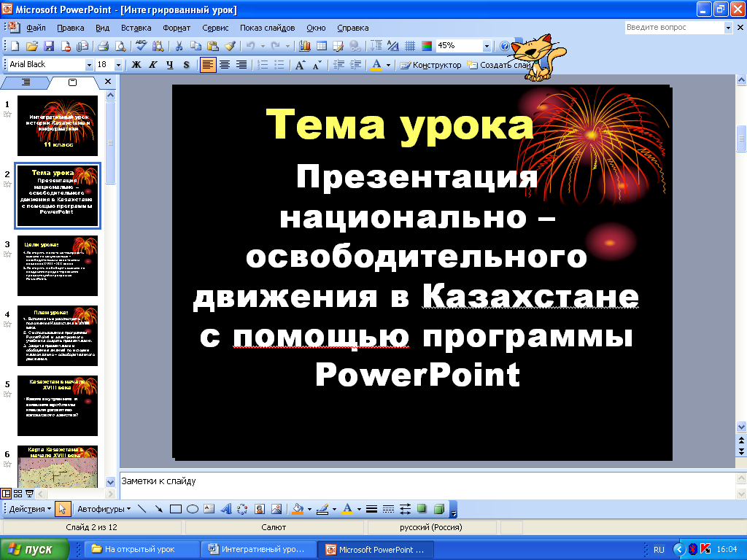The image size is (747, 560).
Task: Open the Показ слайдов menu
Action: 267,28
